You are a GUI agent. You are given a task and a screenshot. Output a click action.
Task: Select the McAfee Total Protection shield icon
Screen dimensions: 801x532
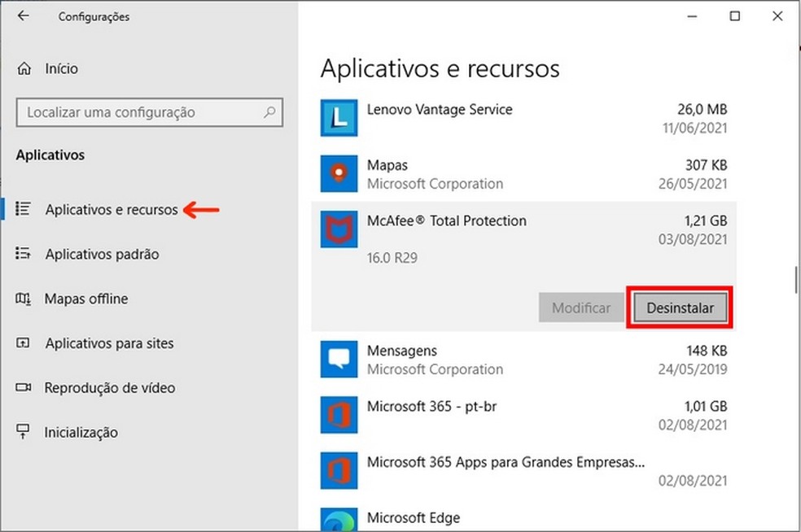pyautogui.click(x=339, y=229)
